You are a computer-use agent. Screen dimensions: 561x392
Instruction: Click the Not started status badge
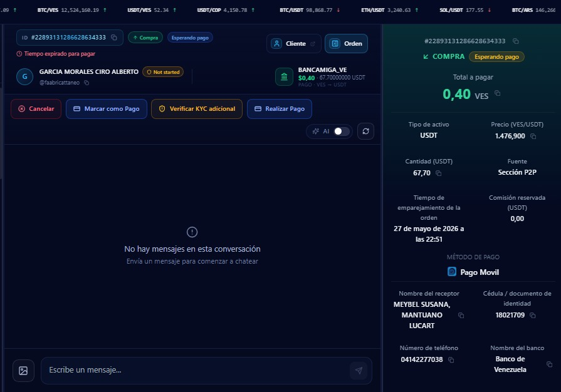pos(163,72)
